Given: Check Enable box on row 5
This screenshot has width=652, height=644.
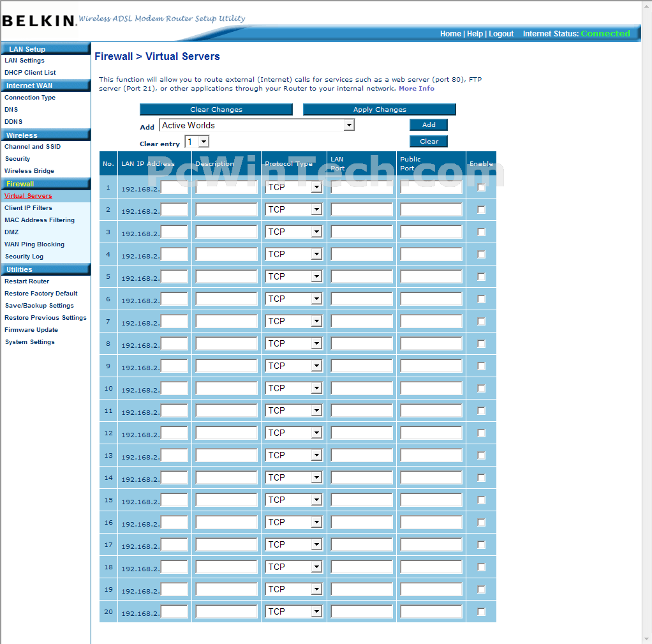Looking at the screenshot, I should [481, 276].
